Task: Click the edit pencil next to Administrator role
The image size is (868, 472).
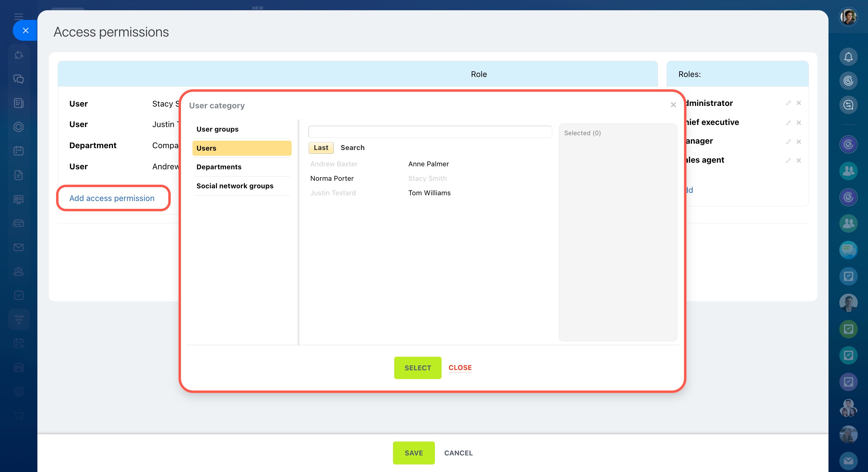Action: click(788, 103)
